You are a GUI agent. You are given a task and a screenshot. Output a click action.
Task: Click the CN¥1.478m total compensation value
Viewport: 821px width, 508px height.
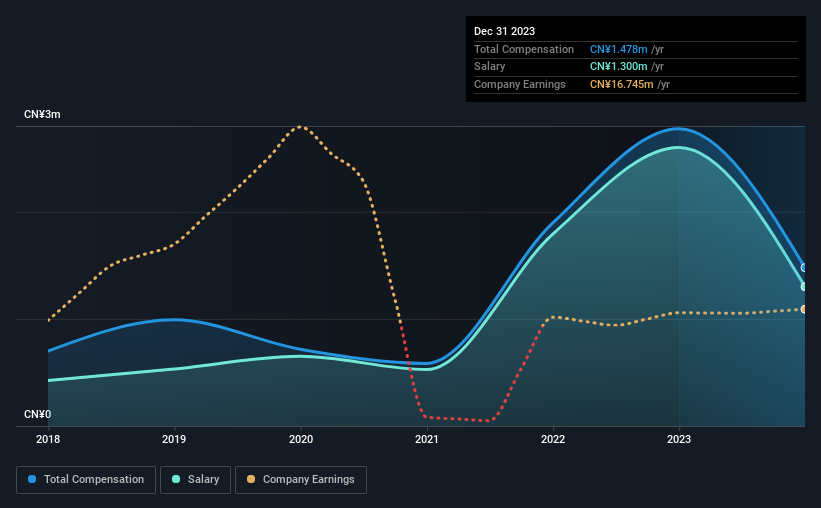click(x=618, y=49)
